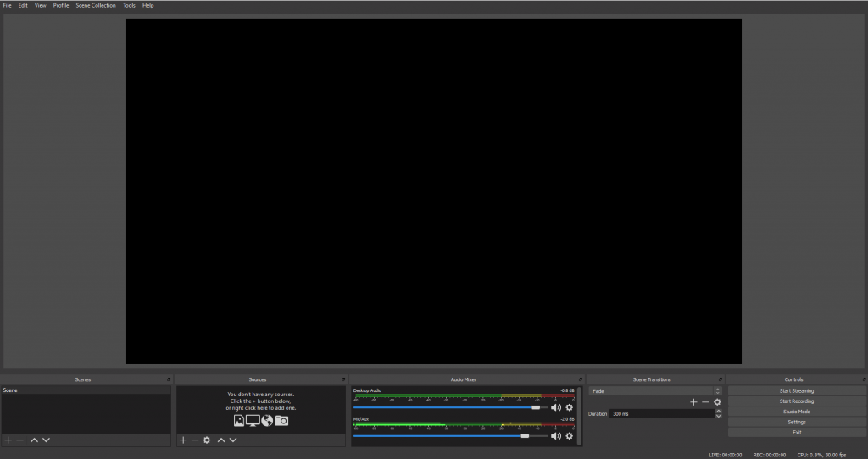This screenshot has height=459, width=868.
Task: Open the Scene Collection menu
Action: click(96, 5)
